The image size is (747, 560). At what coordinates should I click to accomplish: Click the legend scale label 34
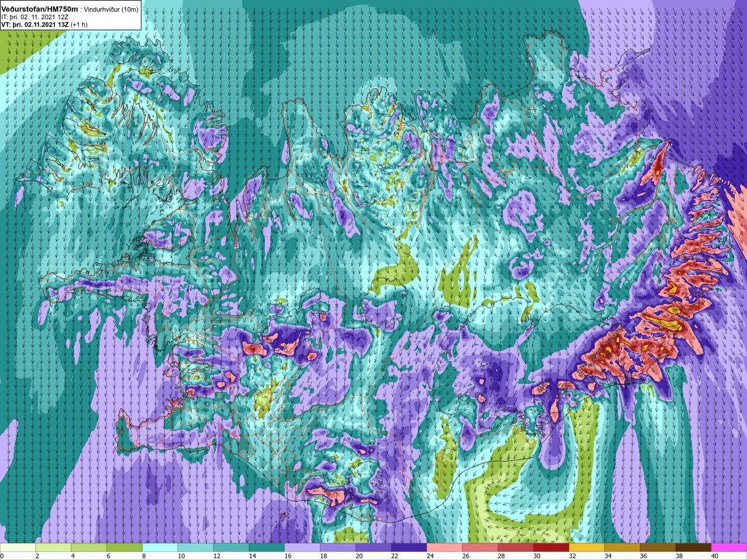point(609,556)
